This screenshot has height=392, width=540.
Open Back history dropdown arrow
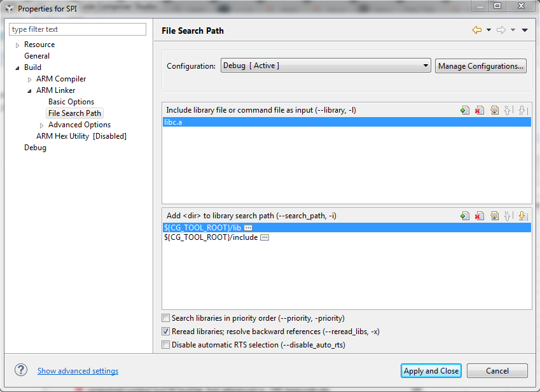pyautogui.click(x=488, y=30)
